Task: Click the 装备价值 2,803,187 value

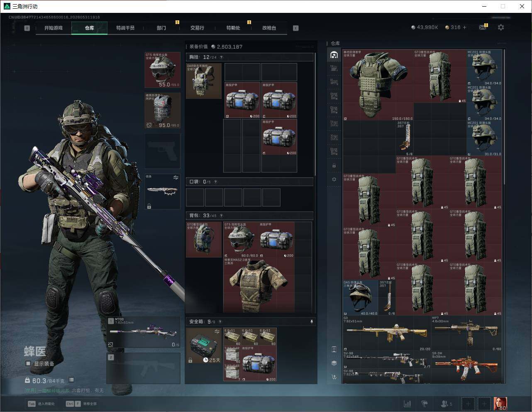Action: (x=216, y=47)
